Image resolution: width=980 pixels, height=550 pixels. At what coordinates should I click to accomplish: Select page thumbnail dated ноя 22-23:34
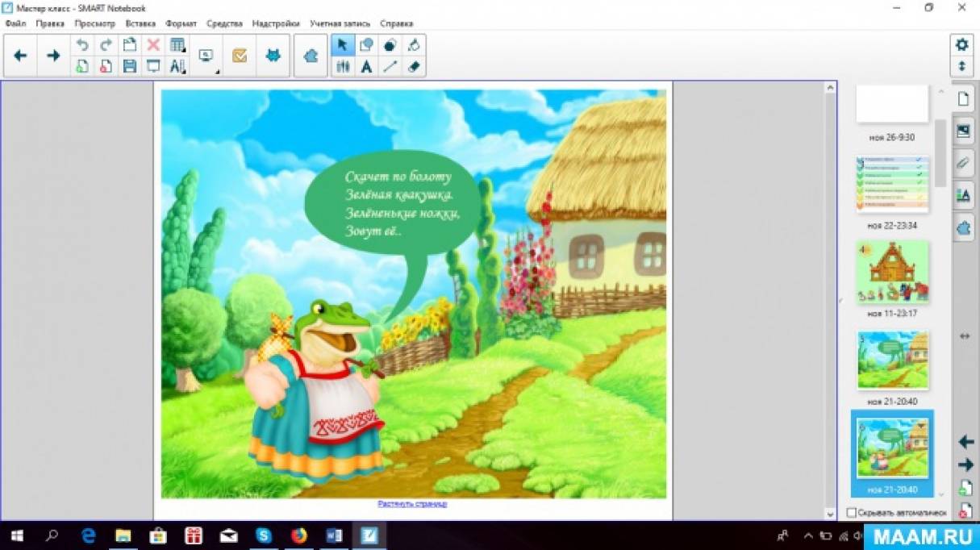click(x=892, y=185)
